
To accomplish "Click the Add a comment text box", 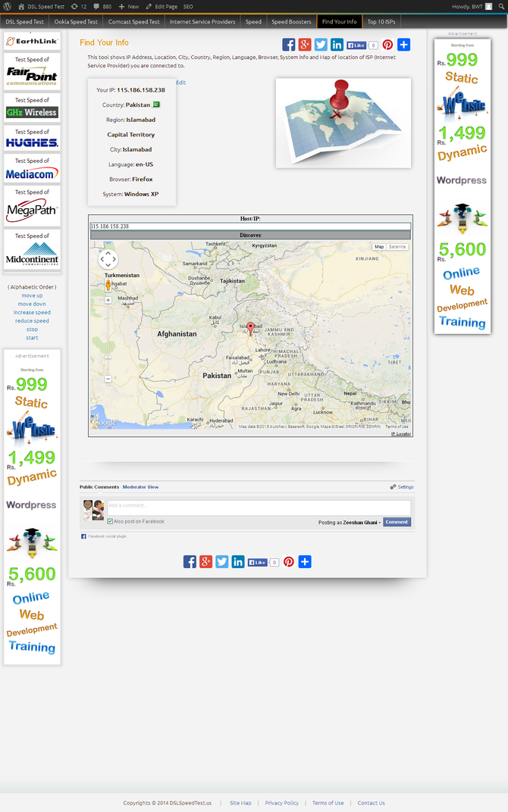I will [x=259, y=507].
